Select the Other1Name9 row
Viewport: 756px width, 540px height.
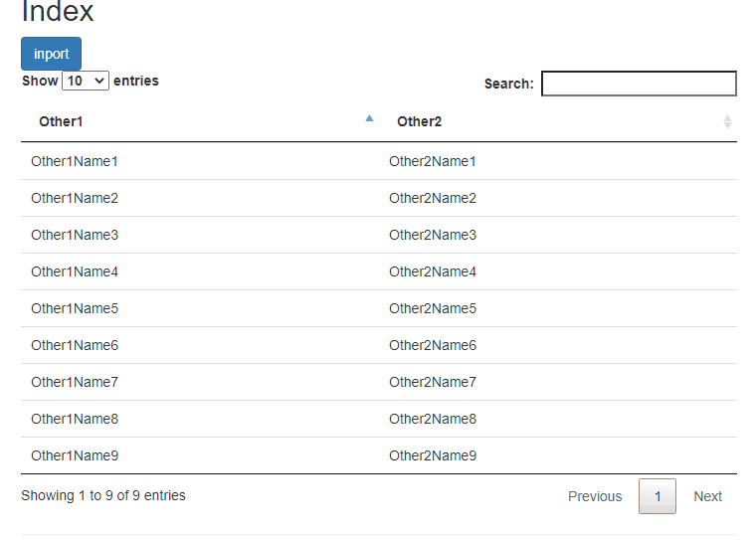tap(379, 455)
